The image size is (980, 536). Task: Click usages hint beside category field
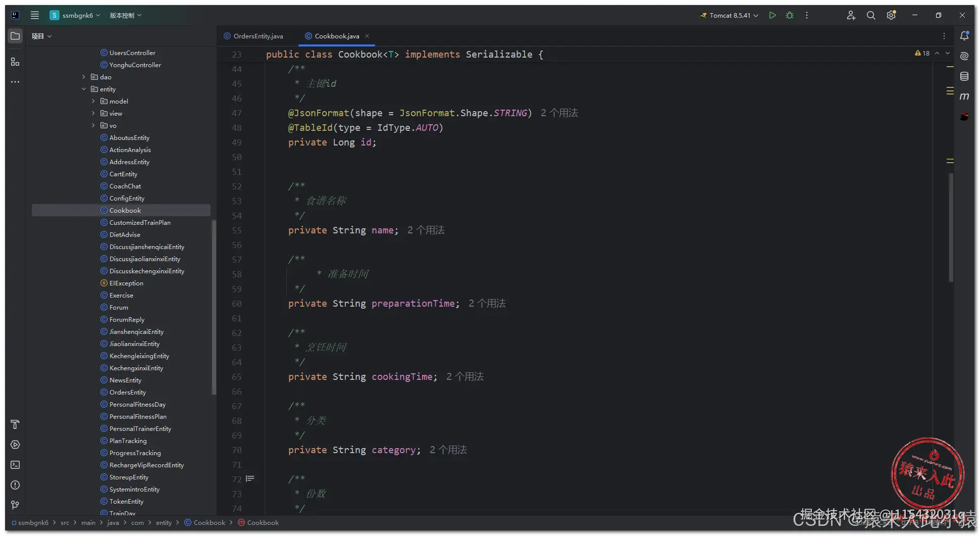coord(448,450)
